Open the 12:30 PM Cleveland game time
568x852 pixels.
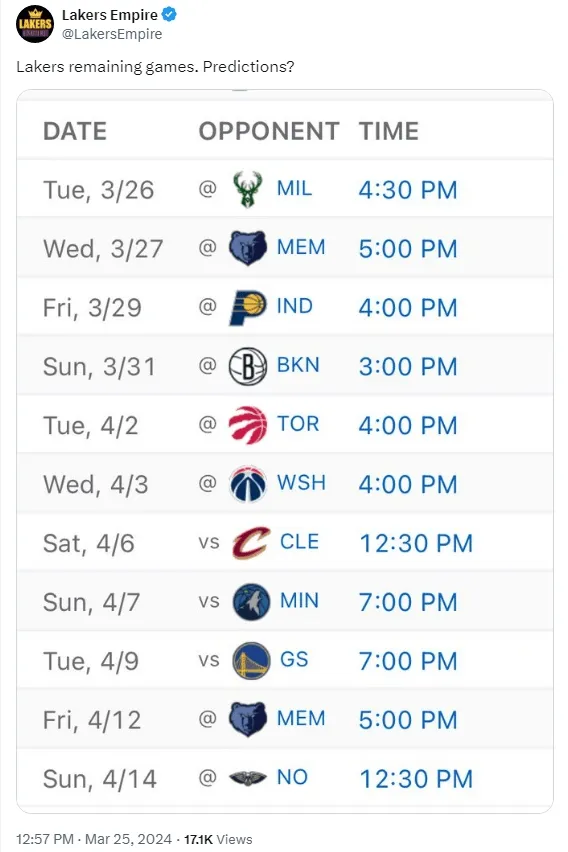(x=416, y=543)
